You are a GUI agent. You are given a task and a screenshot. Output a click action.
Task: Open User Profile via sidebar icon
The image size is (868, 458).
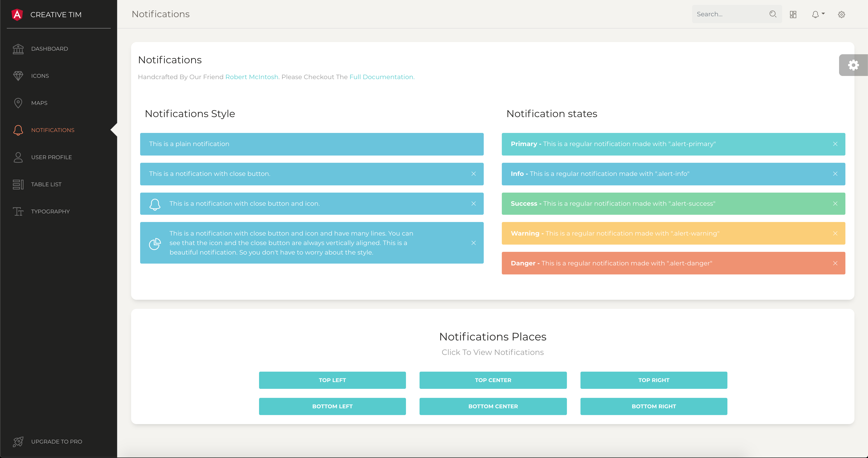pyautogui.click(x=18, y=157)
